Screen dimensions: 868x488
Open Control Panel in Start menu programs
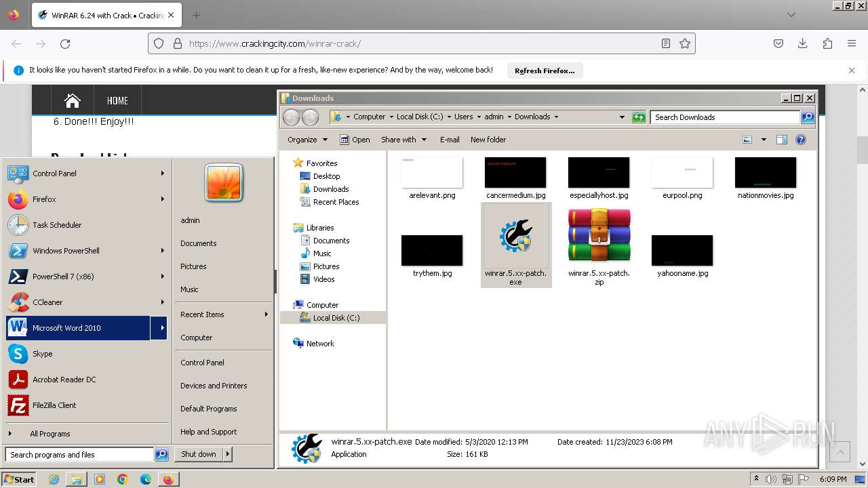[87, 174]
